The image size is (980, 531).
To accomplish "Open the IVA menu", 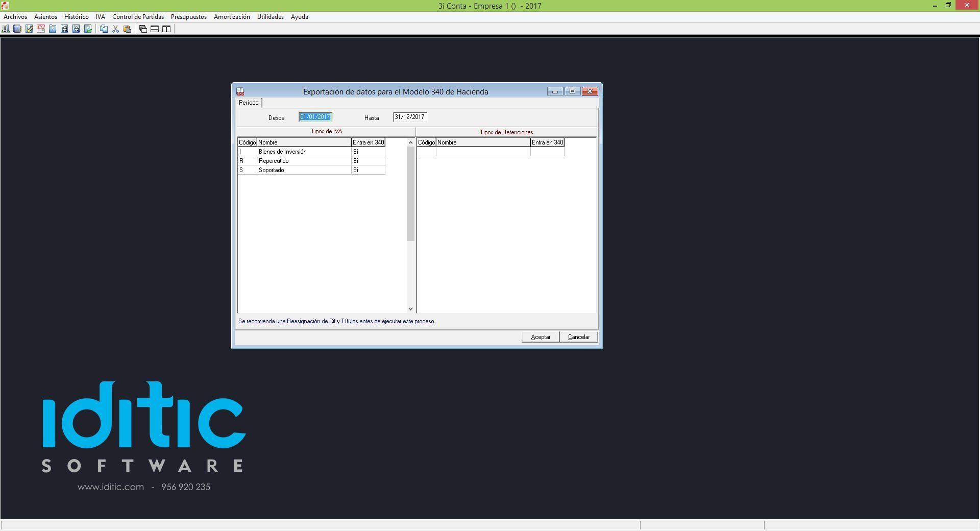I will coord(100,17).
